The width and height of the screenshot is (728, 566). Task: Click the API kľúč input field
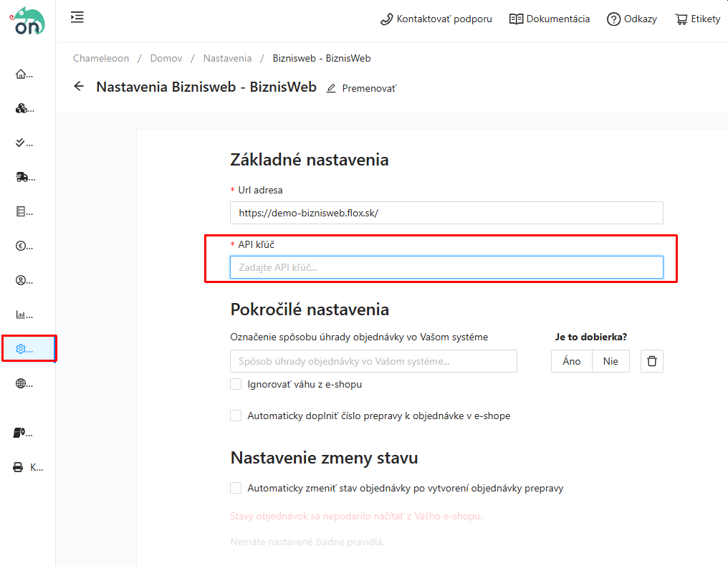(x=446, y=267)
